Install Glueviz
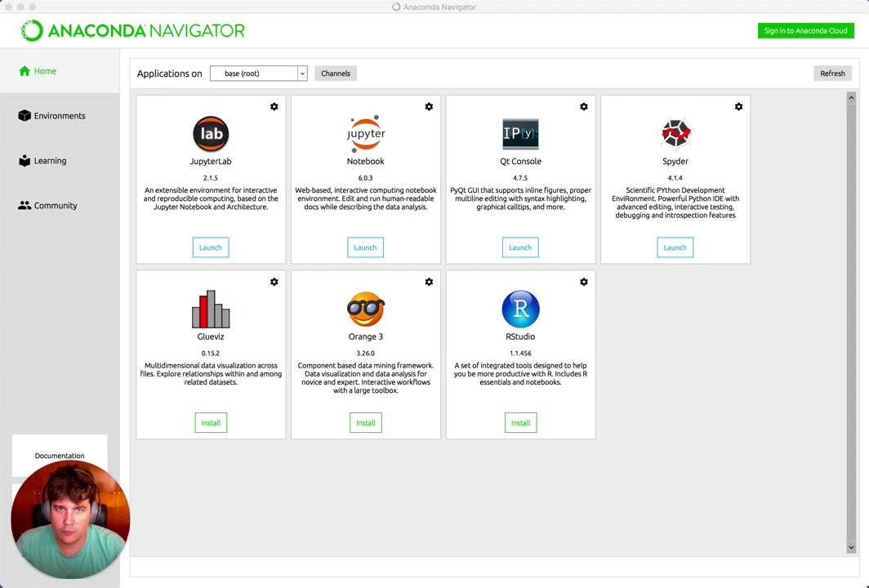The width and height of the screenshot is (869, 588). pyautogui.click(x=211, y=423)
